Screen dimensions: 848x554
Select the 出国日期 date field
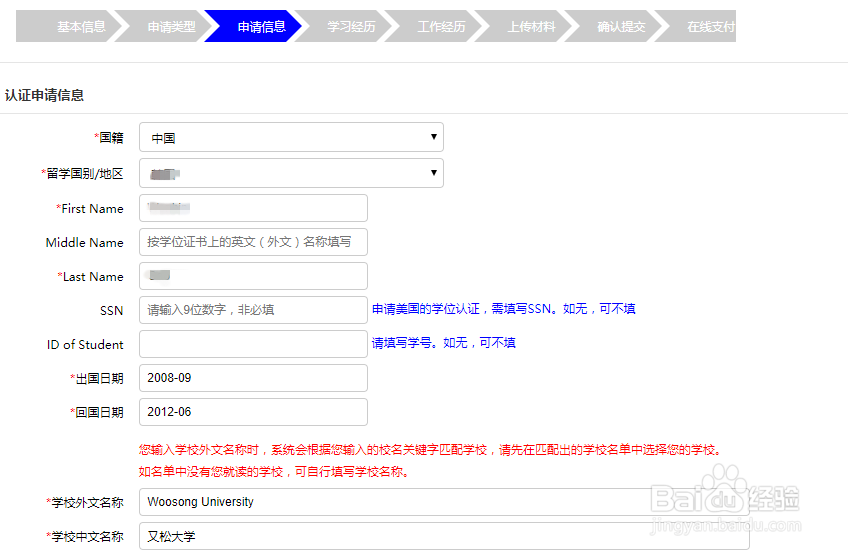click(x=253, y=378)
